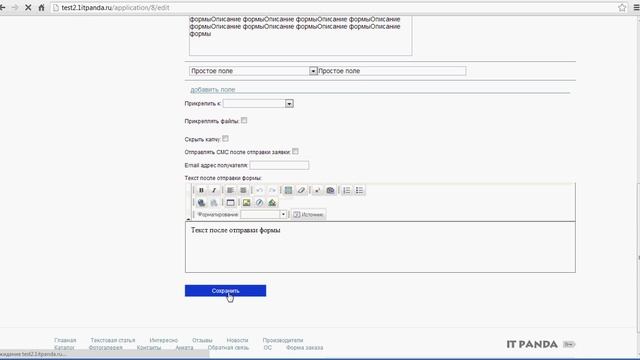The width and height of the screenshot is (640, 360).
Task: Click the round blue slash icon
Action: point(259,202)
